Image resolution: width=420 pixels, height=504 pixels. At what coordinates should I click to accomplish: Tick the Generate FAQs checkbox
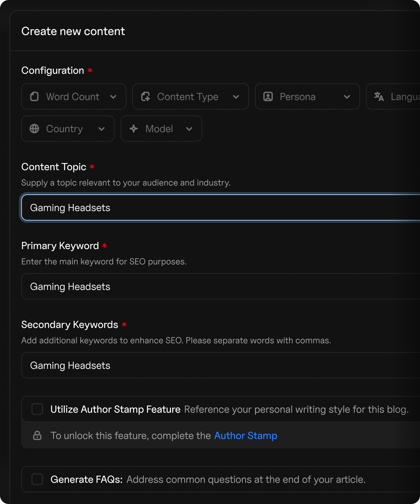pos(37,479)
